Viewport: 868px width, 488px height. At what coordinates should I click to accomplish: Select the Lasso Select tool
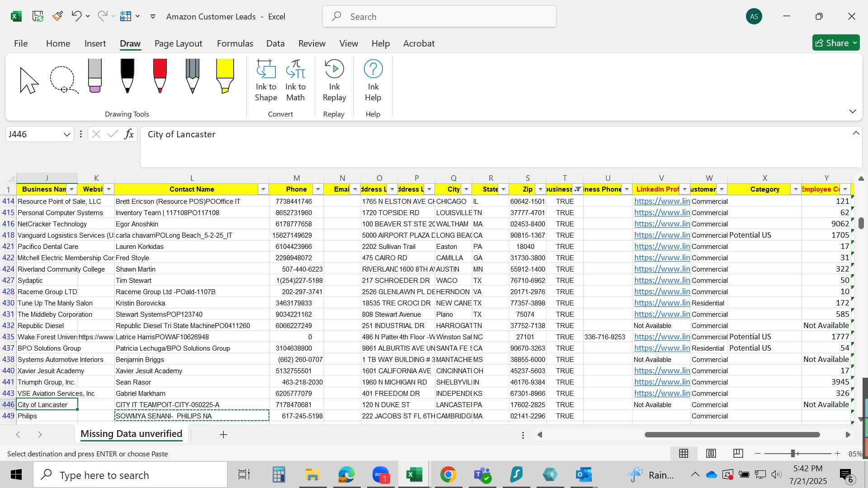point(63,80)
